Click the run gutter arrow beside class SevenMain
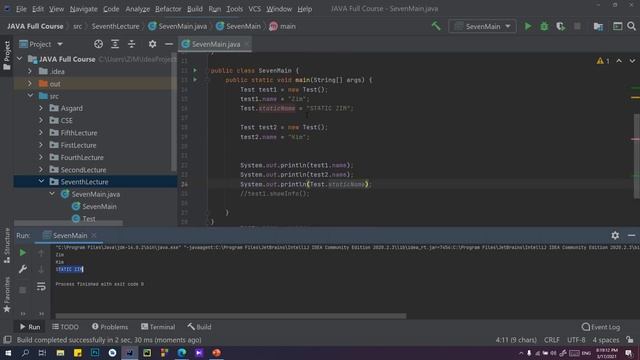 195,71
